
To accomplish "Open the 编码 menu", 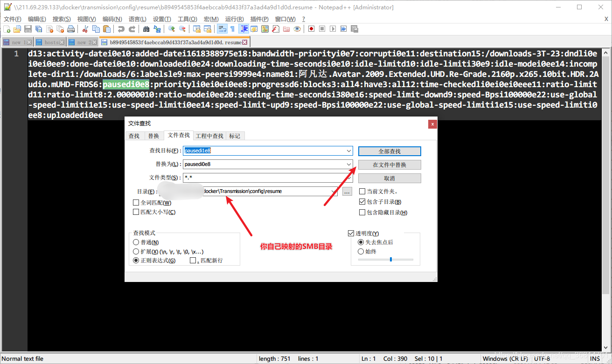I will click(112, 19).
